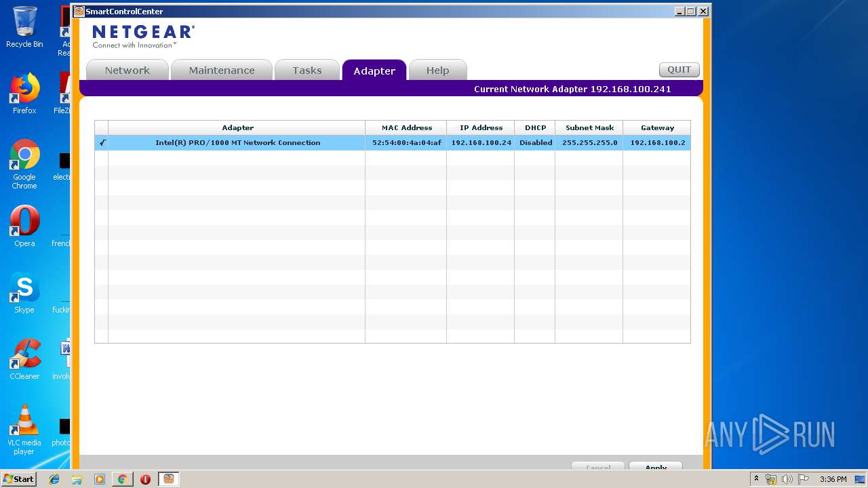Open the volume tray icon

point(787,479)
